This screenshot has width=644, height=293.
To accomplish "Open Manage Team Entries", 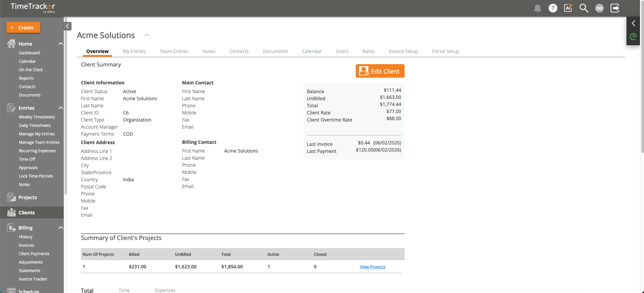I will pyautogui.click(x=39, y=142).
